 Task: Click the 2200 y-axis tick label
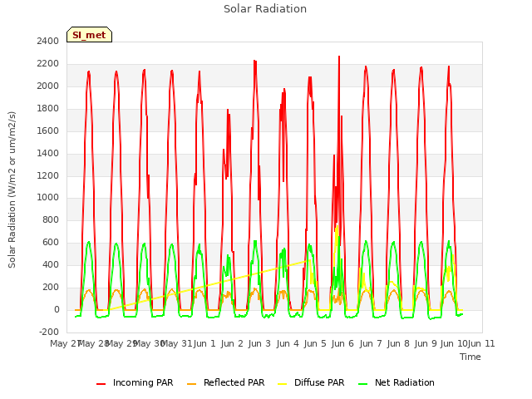48,64
